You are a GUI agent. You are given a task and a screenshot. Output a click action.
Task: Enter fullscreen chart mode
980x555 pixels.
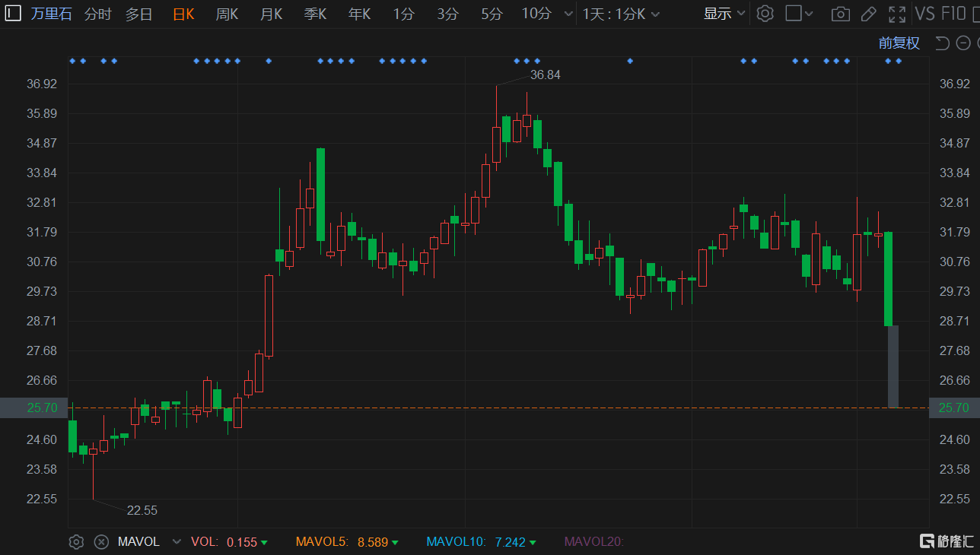(x=897, y=14)
